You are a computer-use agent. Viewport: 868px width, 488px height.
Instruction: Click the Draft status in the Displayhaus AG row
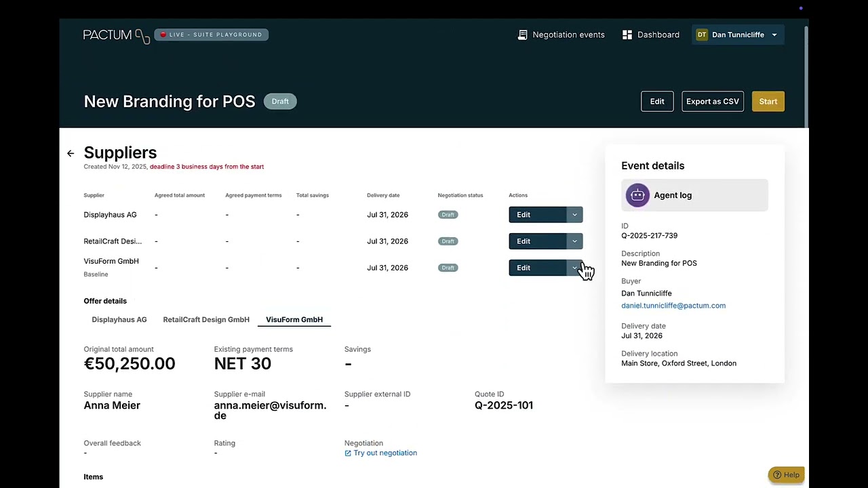(x=448, y=215)
